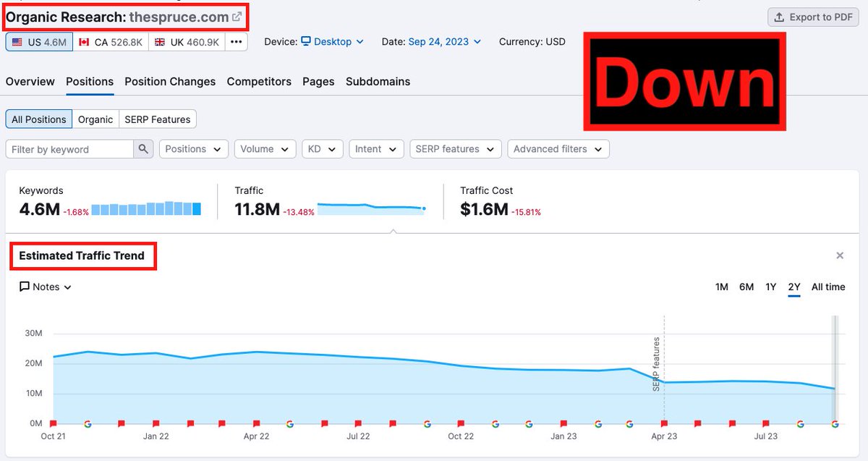Switch to the Competitors tab
The image size is (868, 461).
(x=259, y=82)
